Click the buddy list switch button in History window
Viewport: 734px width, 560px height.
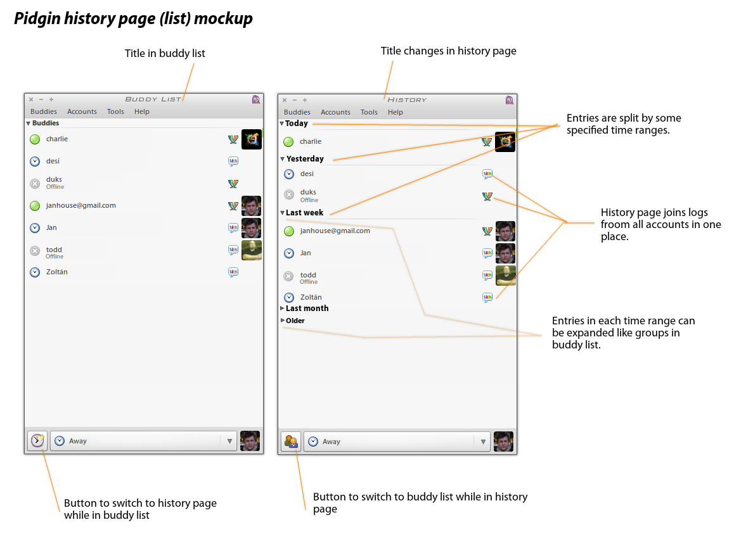click(x=291, y=441)
